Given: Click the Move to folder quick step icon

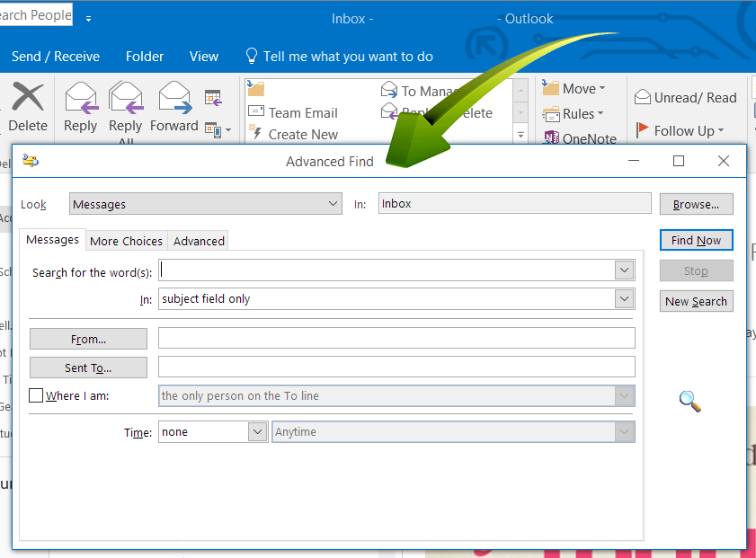Looking at the screenshot, I should (x=256, y=89).
